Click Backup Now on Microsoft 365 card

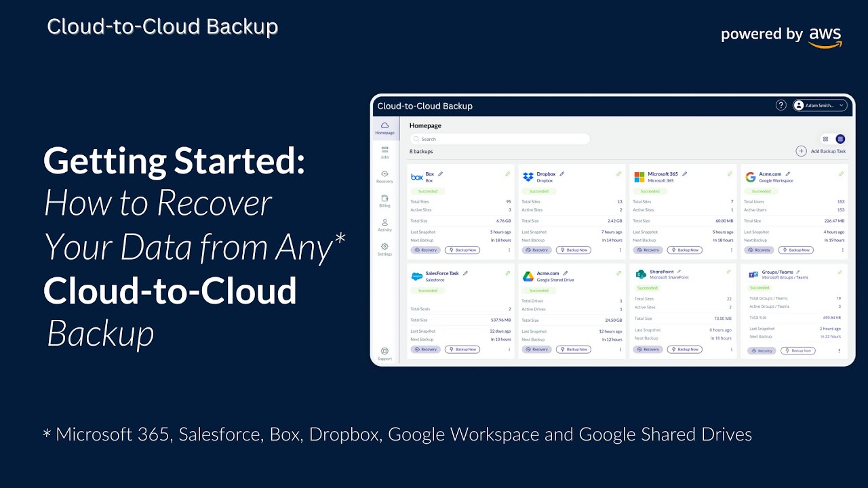pos(685,250)
